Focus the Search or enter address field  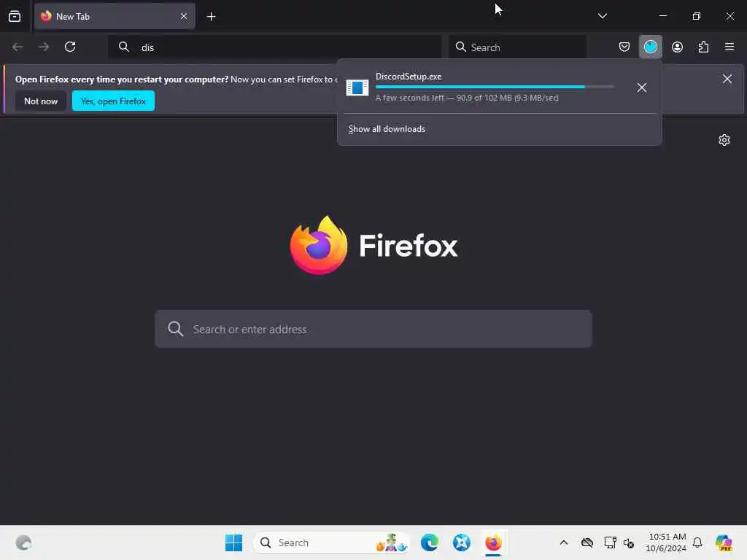[x=373, y=329]
